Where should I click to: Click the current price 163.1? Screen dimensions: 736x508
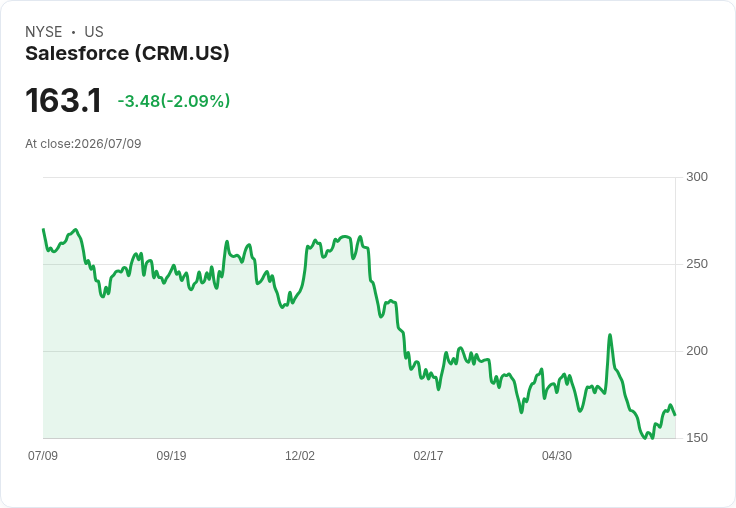[63, 100]
